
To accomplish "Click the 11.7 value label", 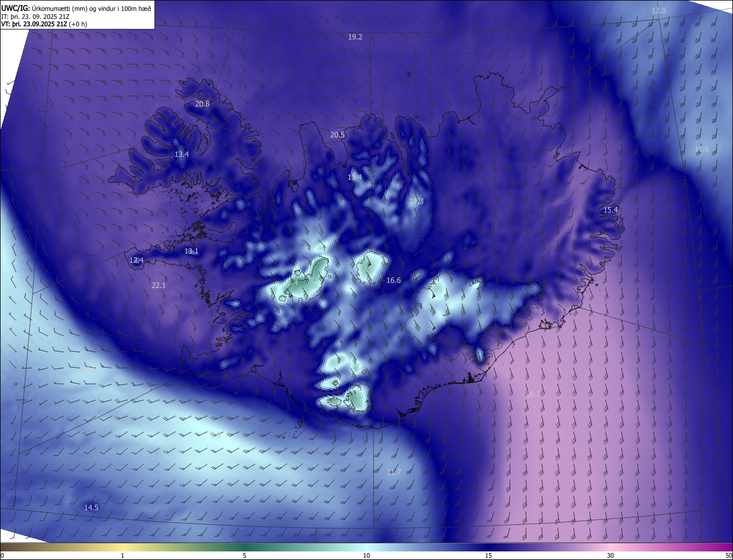I will pyautogui.click(x=394, y=472).
